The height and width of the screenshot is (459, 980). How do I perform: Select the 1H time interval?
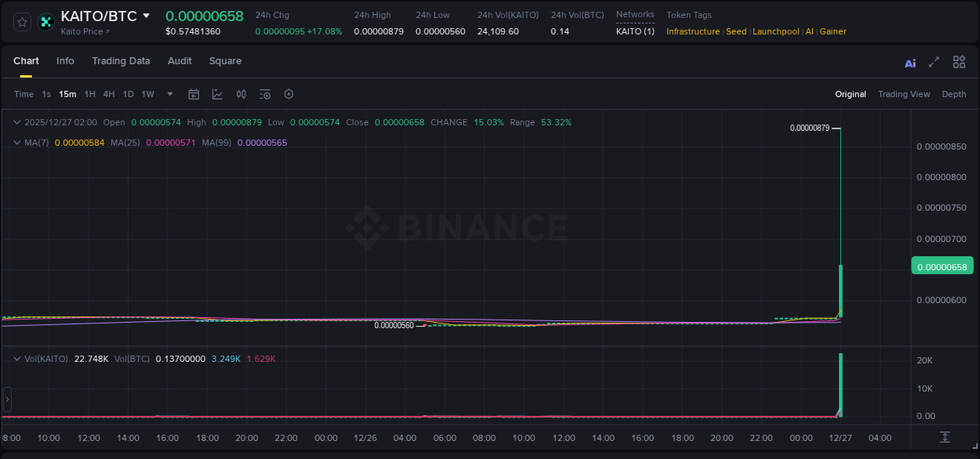pos(89,94)
